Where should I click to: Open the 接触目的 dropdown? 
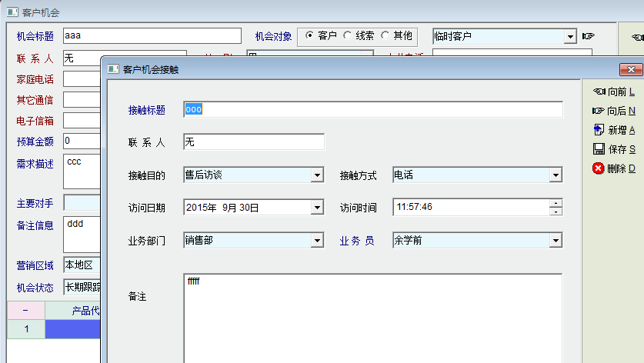pos(316,175)
